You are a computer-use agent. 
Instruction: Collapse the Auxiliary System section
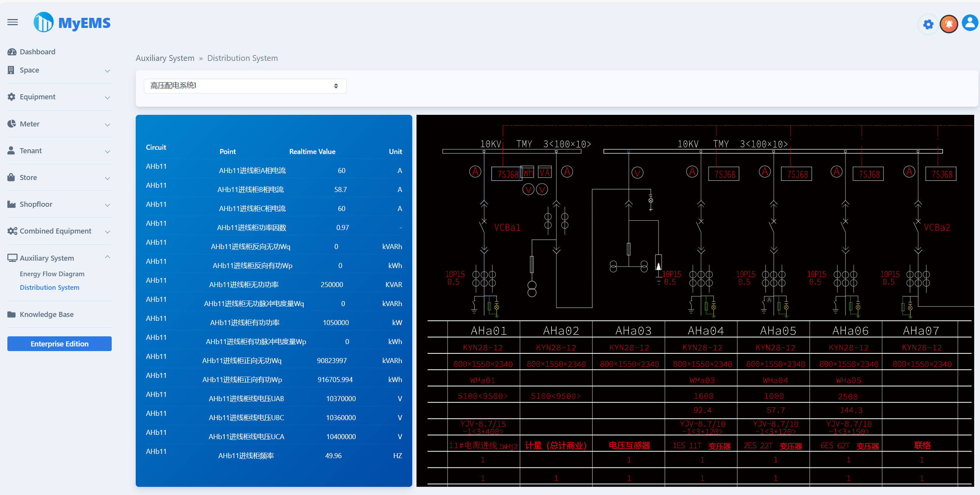point(107,257)
